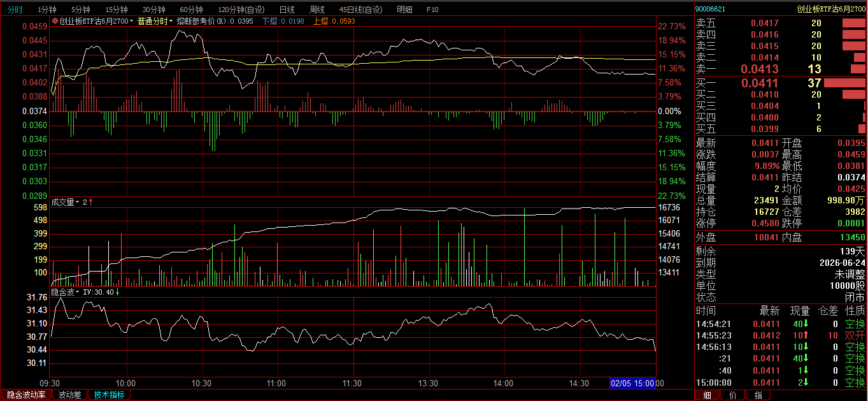This screenshot has width=868, height=401.
Task: Open the 日线 daily chart tab
Action: point(287,10)
